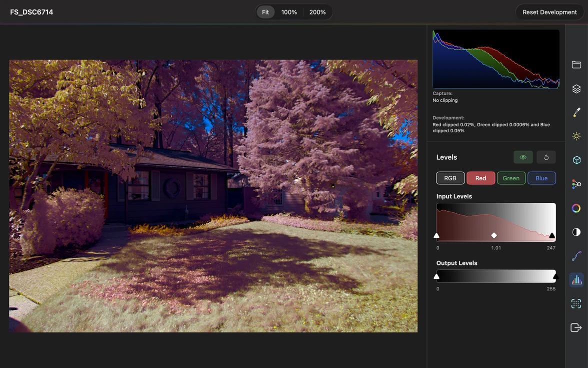588x368 pixels.
Task: Click the input levels black point handle
Action: (436, 235)
